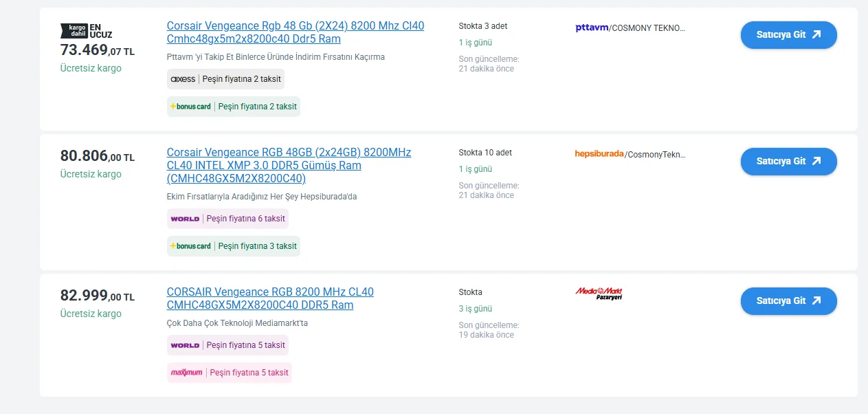Click the "/COSMONY TEKNO…" seller name beside pttavm
The height and width of the screenshot is (414, 868).
[x=647, y=28]
